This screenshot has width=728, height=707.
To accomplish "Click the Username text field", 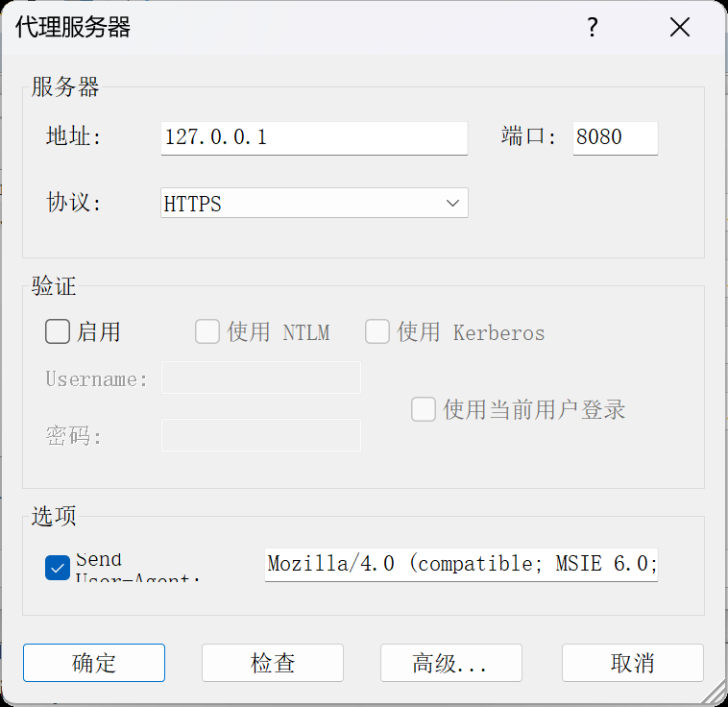I will pyautogui.click(x=261, y=378).
